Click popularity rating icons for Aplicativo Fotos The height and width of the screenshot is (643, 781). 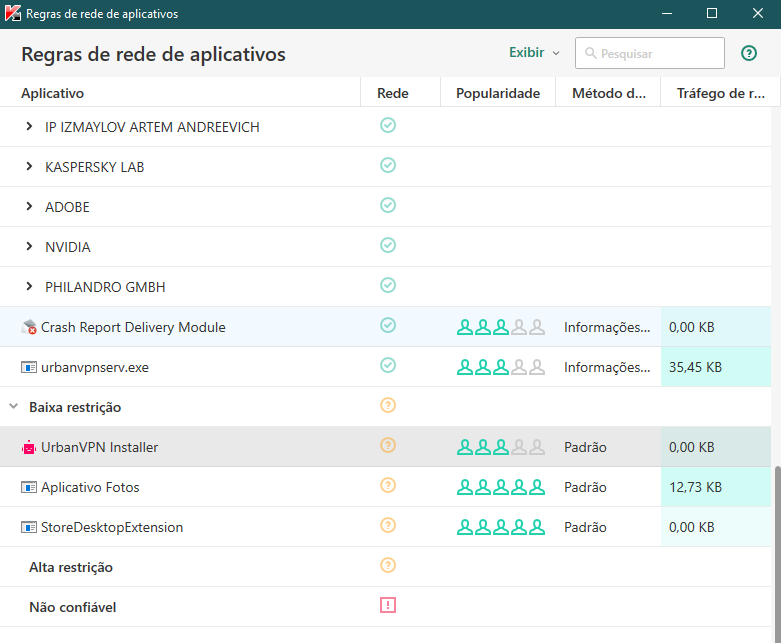click(x=500, y=487)
